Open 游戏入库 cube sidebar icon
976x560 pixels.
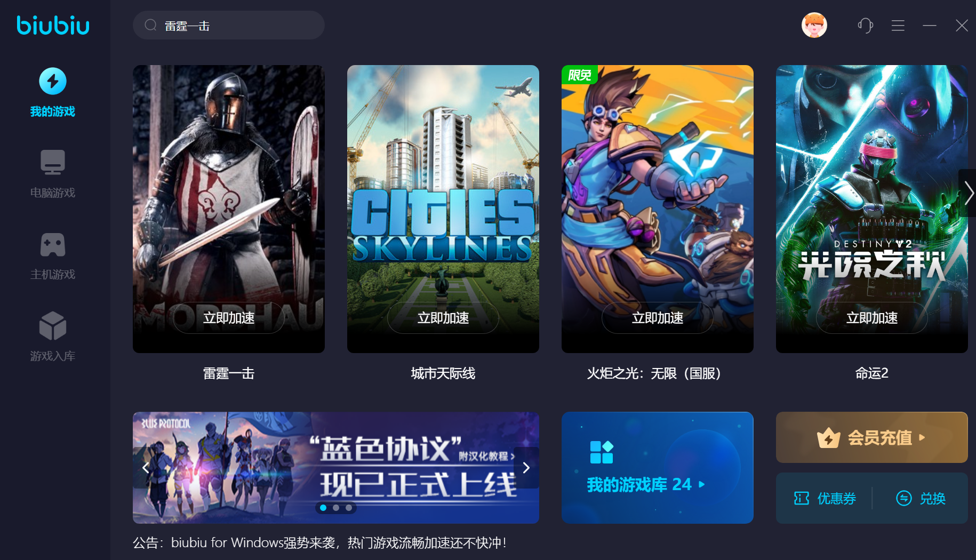(x=53, y=326)
